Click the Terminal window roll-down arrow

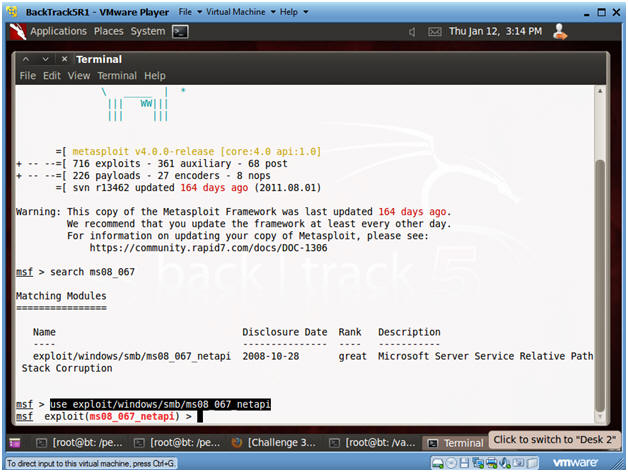point(45,59)
